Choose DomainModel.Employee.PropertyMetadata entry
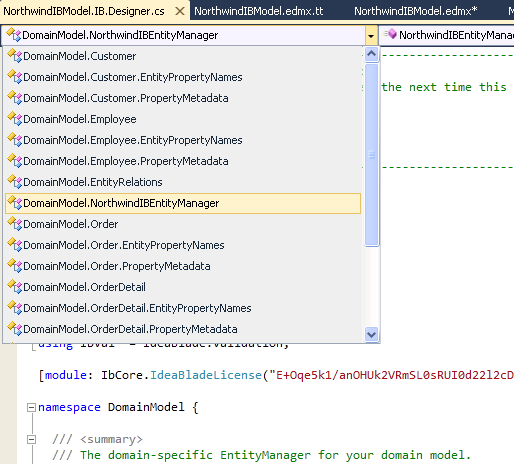Viewport: 514px width, 464px height. [183, 161]
